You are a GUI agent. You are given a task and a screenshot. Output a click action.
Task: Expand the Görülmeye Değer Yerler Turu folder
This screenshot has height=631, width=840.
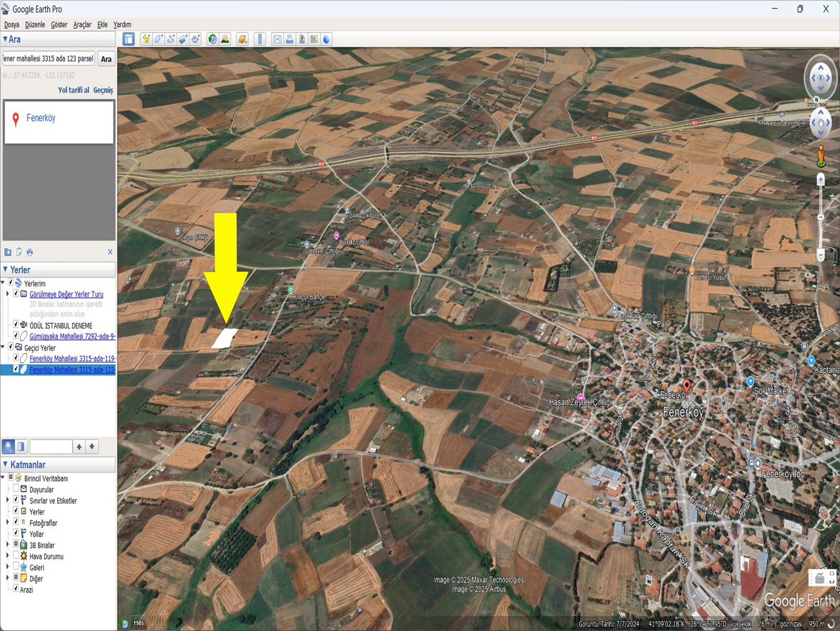[7, 294]
